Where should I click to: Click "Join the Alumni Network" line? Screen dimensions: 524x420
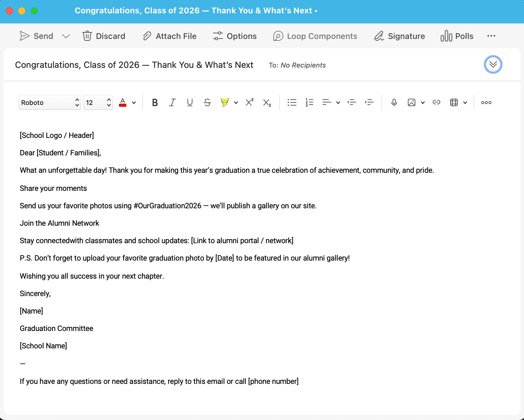(59, 223)
